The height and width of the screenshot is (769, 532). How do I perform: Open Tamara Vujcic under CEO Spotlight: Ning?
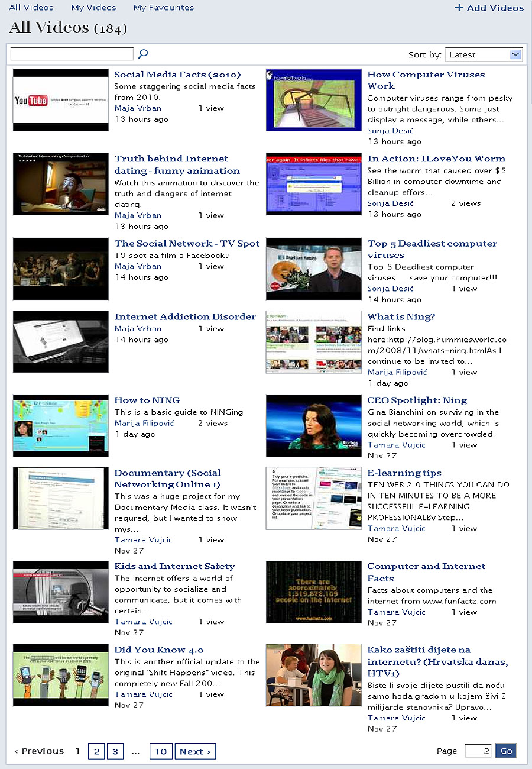coord(396,445)
